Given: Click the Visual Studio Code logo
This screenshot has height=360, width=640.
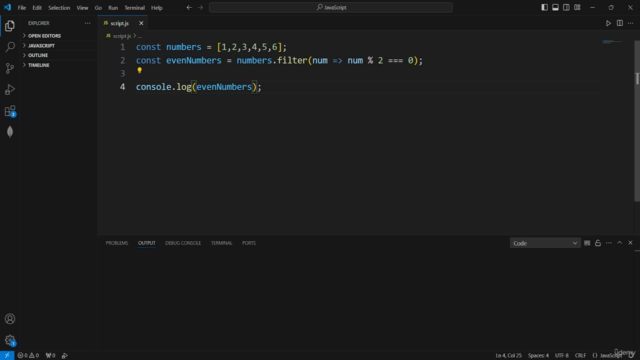Looking at the screenshot, I should click(x=7, y=7).
